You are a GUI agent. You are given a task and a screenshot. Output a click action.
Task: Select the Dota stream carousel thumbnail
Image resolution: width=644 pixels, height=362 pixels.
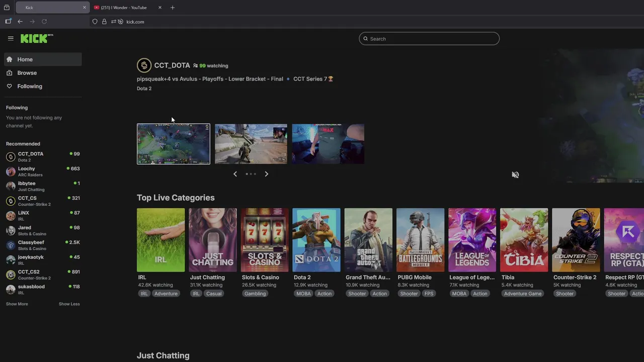coord(174,144)
